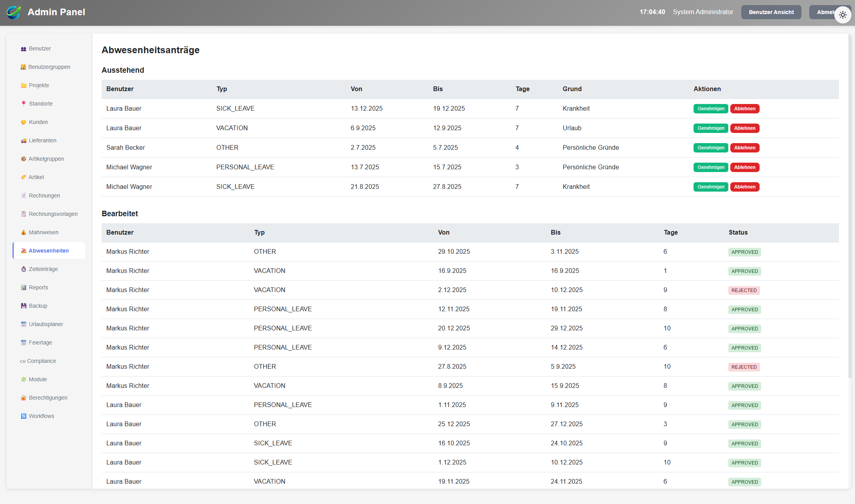Click the Berechtigungen lock icon
The image size is (855, 504).
point(23,398)
